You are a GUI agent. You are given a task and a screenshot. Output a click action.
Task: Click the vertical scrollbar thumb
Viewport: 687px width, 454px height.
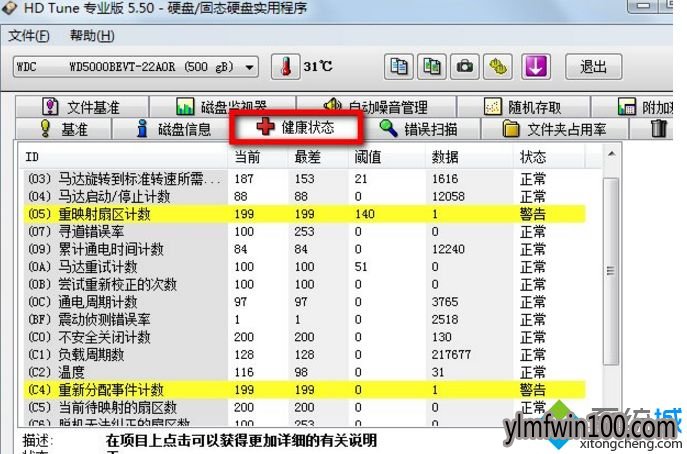pyautogui.click(x=611, y=271)
